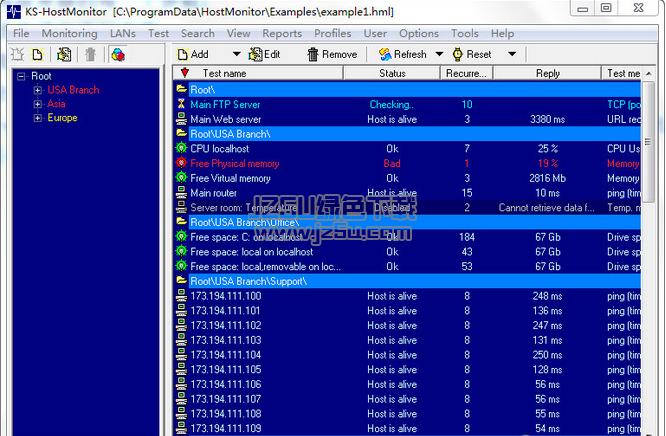This screenshot has height=436, width=666.
Task: Open the Refresh dropdown arrow
Action: tap(439, 54)
